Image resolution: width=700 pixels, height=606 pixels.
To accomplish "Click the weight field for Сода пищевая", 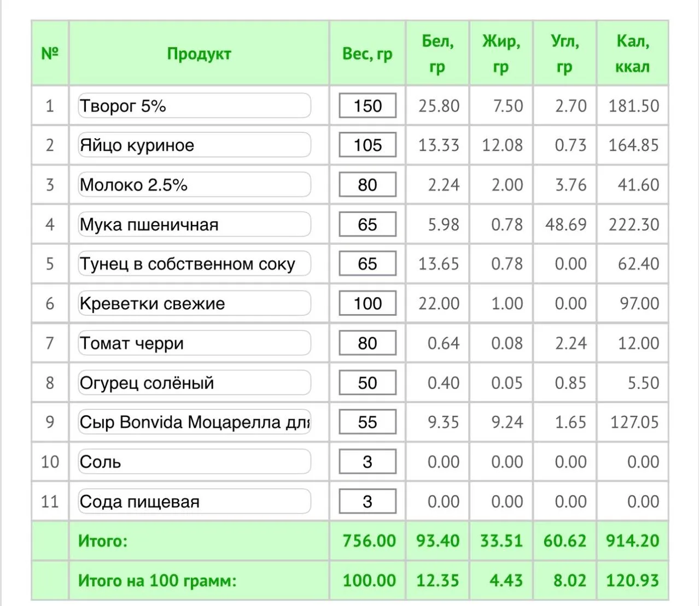I will click(367, 501).
